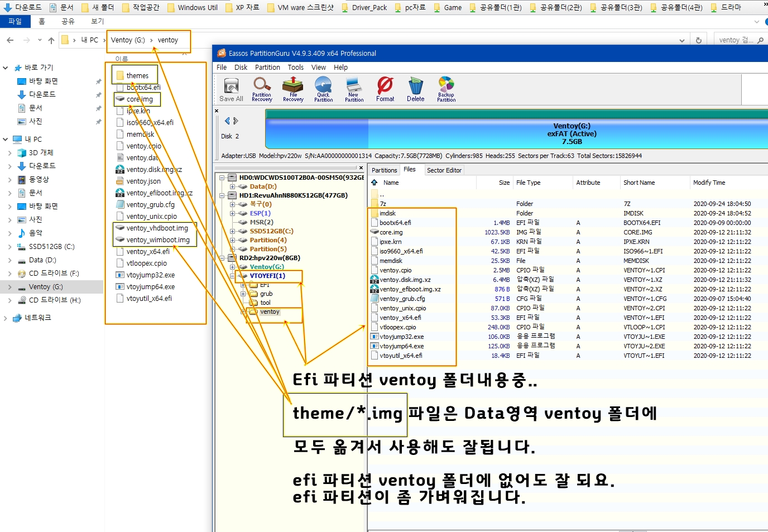Open the Backup Partition tool
Image resolution: width=768 pixels, height=532 pixels.
[x=446, y=89]
